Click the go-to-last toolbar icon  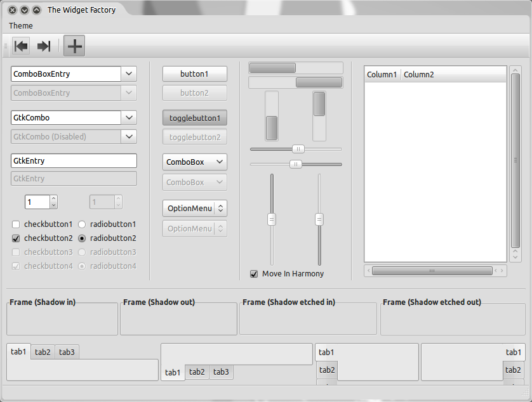pyautogui.click(x=44, y=46)
